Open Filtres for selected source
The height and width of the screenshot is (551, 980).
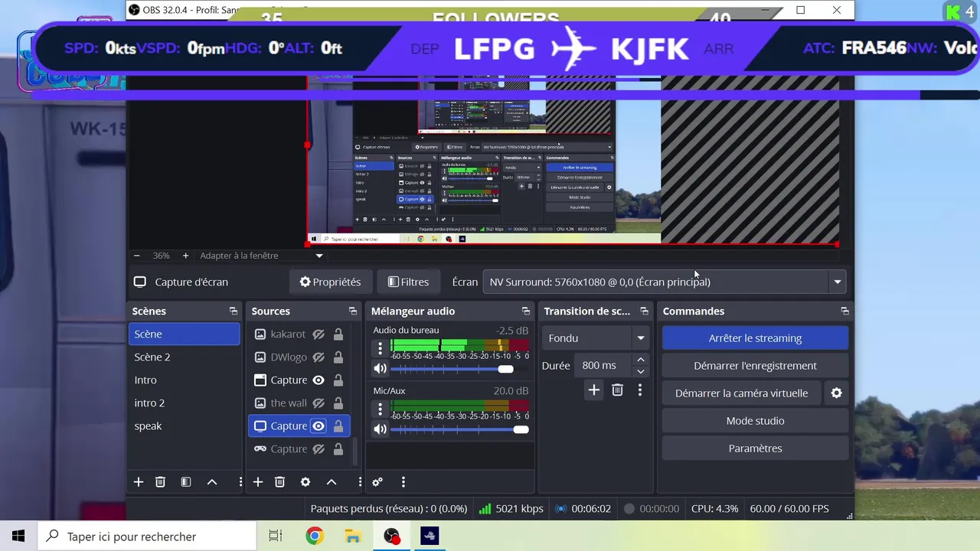coord(408,282)
